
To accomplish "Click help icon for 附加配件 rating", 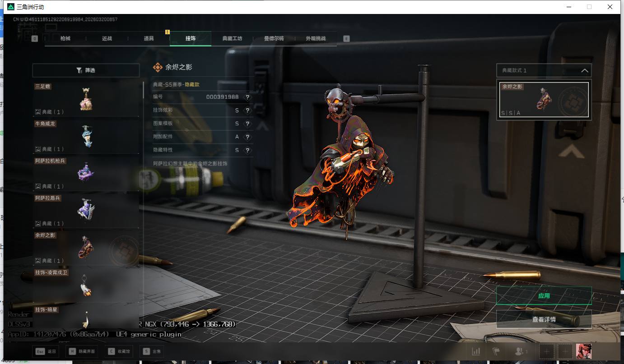I will coord(247,137).
